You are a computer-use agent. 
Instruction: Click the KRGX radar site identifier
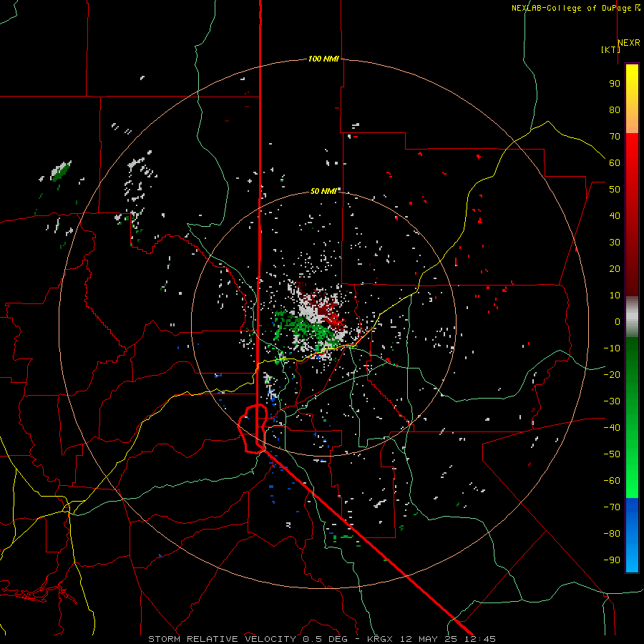click(381, 639)
